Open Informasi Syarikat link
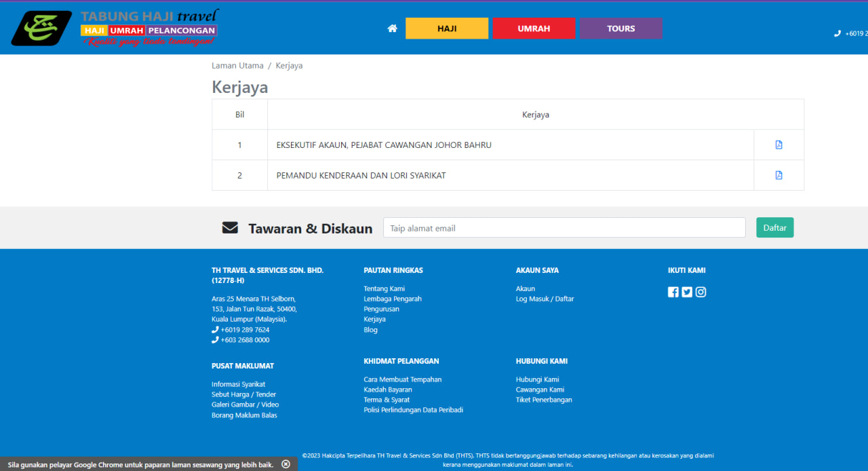Viewport: 868px width, 471px height. 238,384
